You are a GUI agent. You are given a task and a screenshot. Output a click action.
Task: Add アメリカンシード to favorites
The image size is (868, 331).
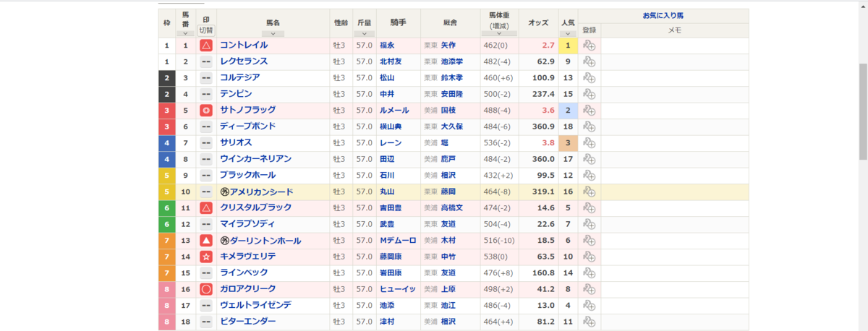[589, 192]
